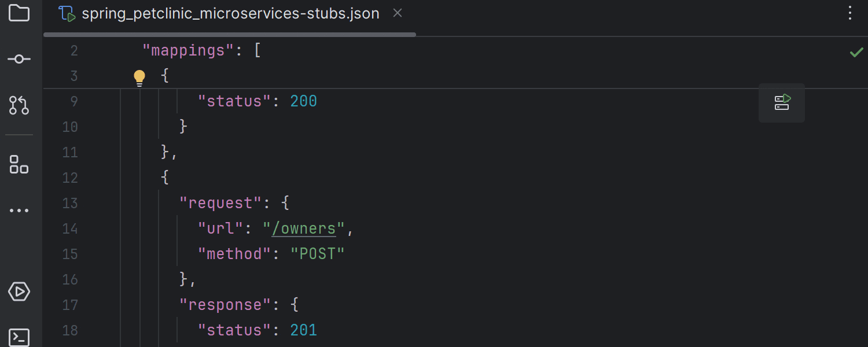
Task: Open the Pull Requests tool window
Action: point(19,105)
